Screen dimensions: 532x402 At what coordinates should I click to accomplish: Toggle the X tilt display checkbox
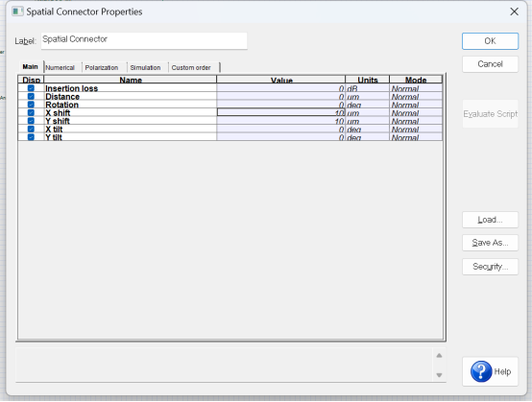(x=31, y=129)
